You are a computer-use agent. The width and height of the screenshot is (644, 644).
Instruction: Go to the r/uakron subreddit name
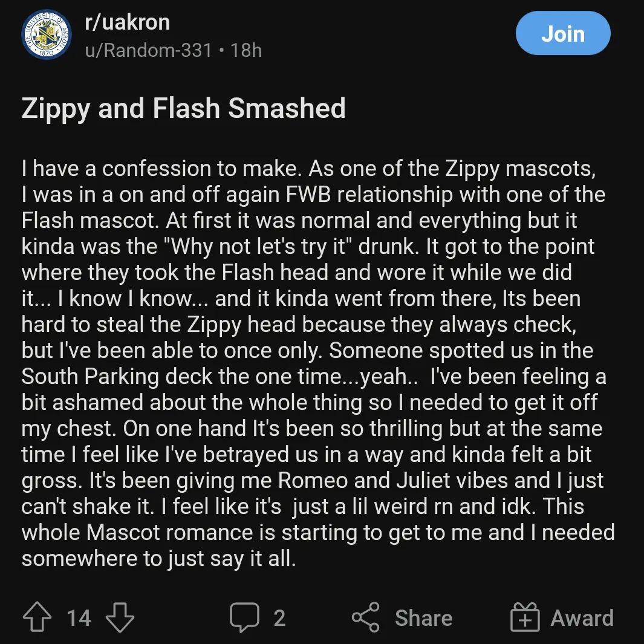pos(127,22)
